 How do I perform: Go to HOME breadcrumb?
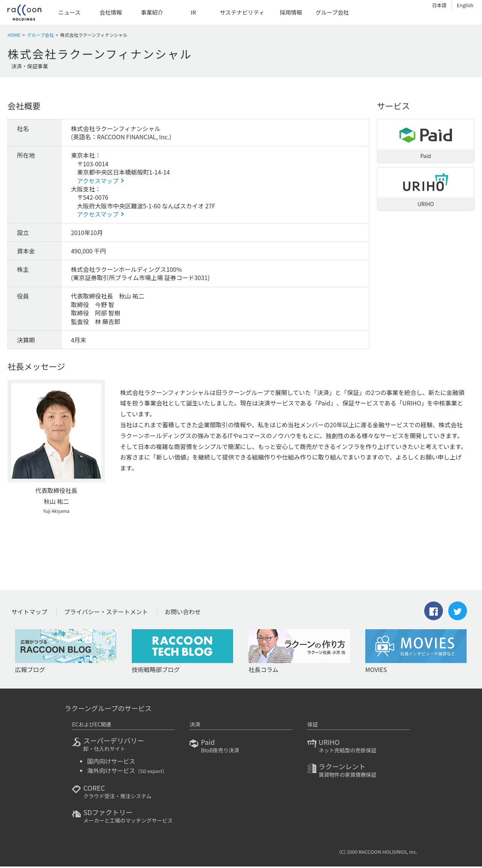click(x=14, y=35)
